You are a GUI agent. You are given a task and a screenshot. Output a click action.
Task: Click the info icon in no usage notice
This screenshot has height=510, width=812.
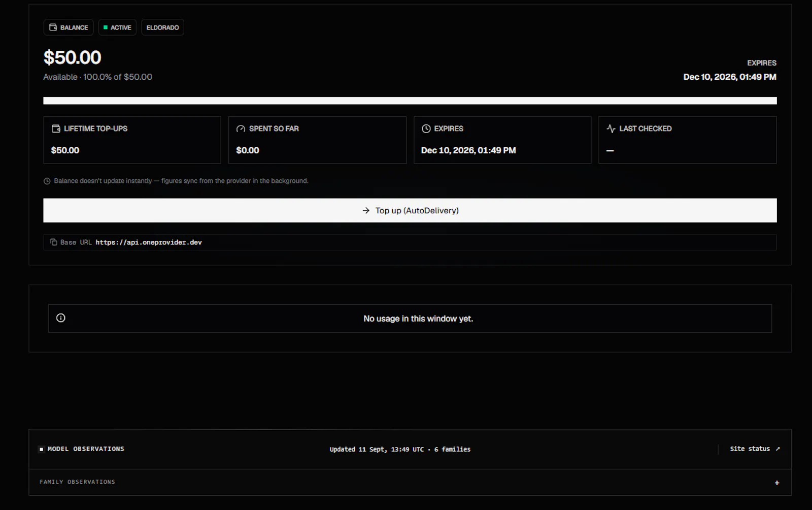coord(61,318)
